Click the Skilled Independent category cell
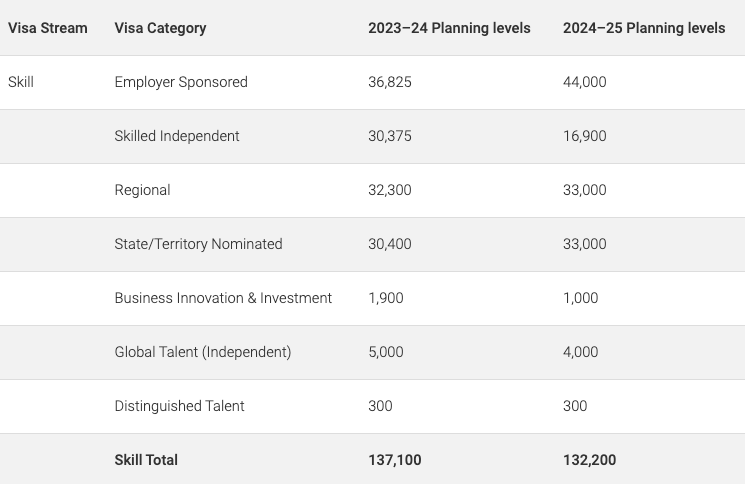 click(x=177, y=136)
